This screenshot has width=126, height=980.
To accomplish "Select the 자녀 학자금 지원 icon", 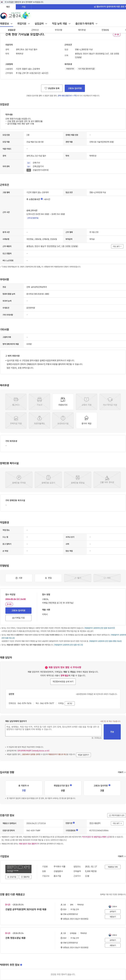I will click(110, 402).
